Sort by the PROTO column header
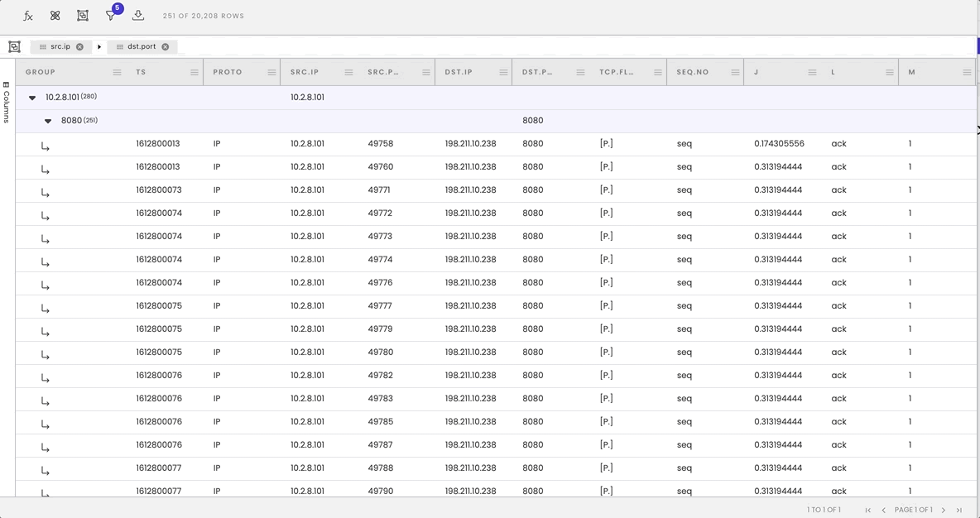Screen dimensions: 980x518 pyautogui.click(x=228, y=73)
